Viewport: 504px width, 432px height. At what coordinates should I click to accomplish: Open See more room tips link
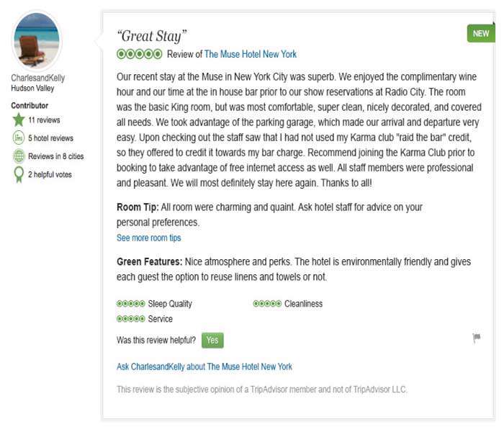coord(149,238)
